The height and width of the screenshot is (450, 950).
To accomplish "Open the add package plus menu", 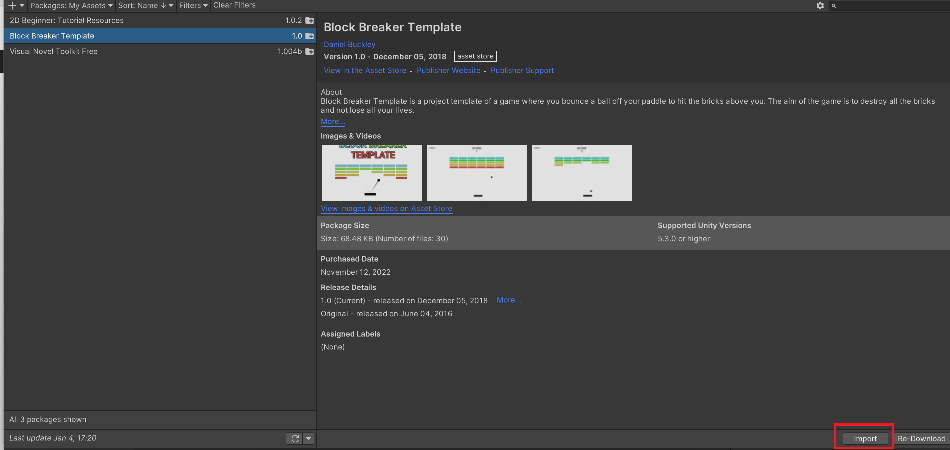I will click(17, 5).
